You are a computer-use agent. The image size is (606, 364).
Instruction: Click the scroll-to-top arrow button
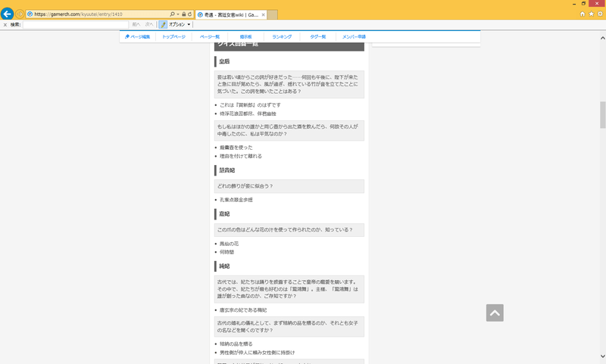point(495,313)
